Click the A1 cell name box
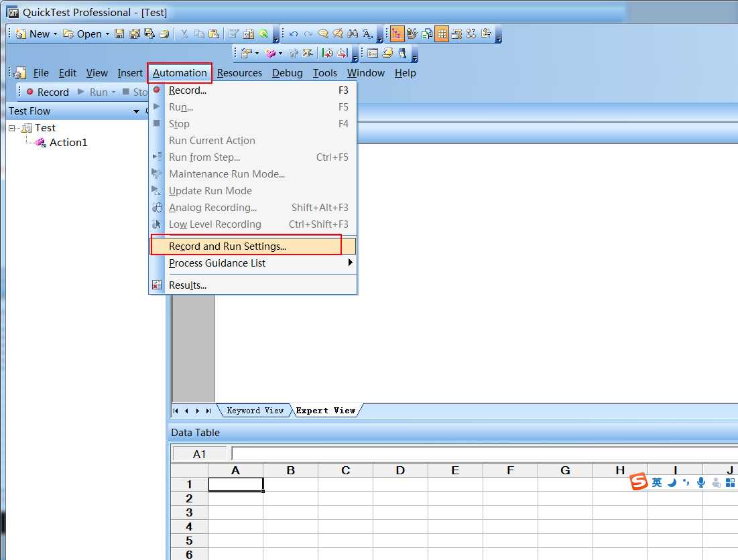Screen dimensions: 738x560 (x=200, y=454)
